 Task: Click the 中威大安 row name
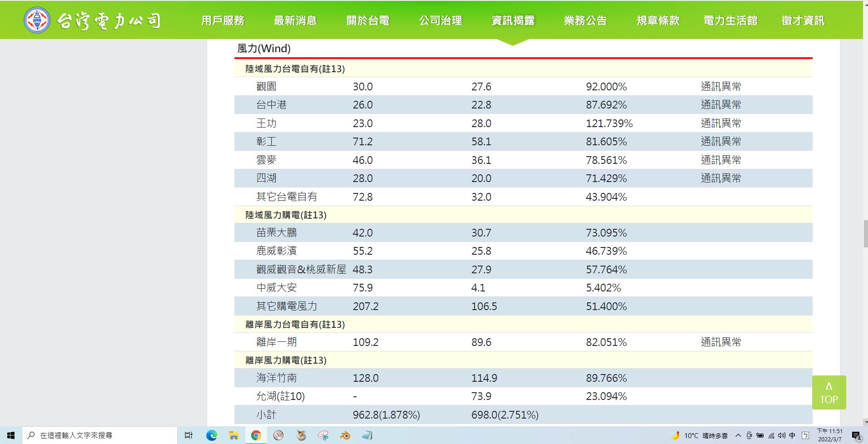coord(277,287)
